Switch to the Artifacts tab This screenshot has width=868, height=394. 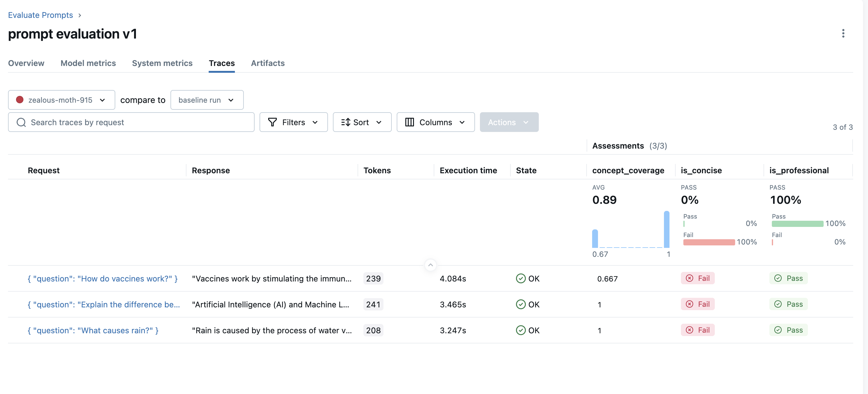pyautogui.click(x=268, y=63)
